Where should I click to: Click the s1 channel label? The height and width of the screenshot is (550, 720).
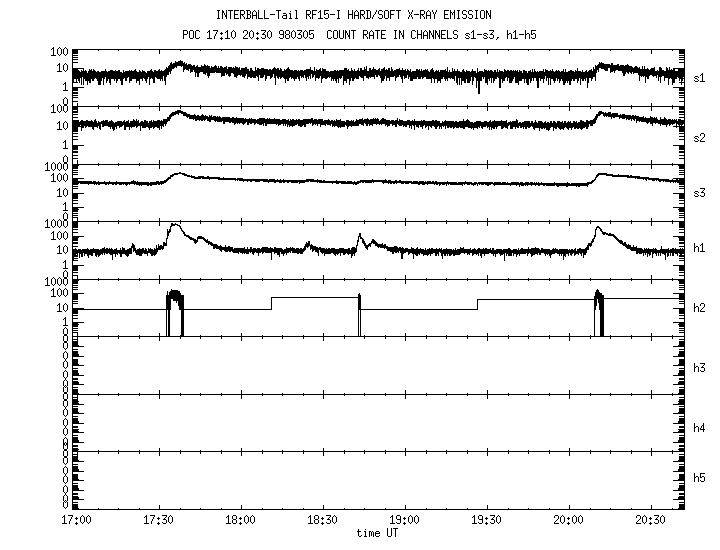(x=700, y=77)
